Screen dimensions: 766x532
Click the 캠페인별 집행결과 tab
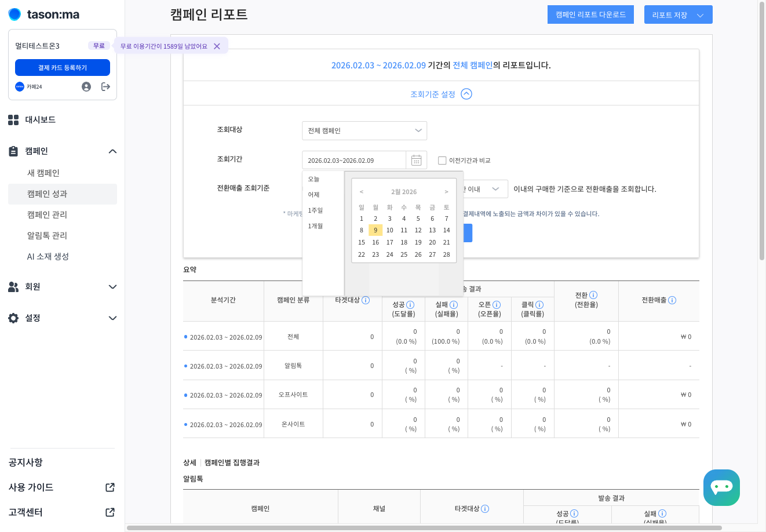(x=232, y=462)
